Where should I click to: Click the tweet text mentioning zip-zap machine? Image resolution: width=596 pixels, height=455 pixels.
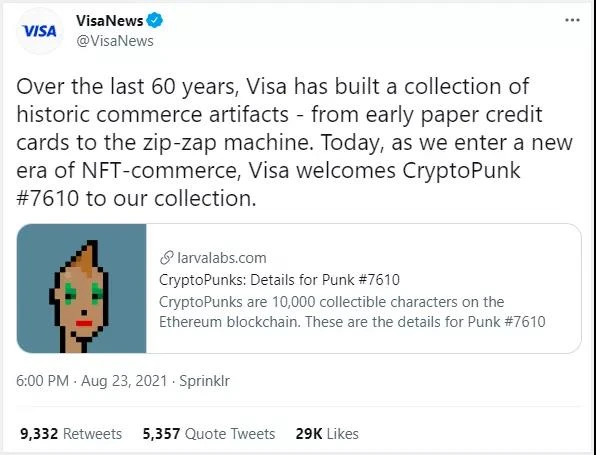point(294,143)
